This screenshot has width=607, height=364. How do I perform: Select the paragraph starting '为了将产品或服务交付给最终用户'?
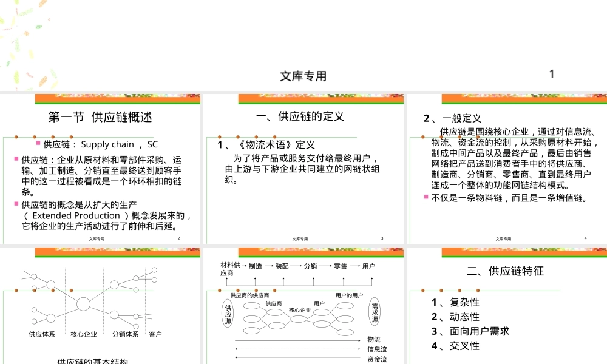tap(302, 169)
